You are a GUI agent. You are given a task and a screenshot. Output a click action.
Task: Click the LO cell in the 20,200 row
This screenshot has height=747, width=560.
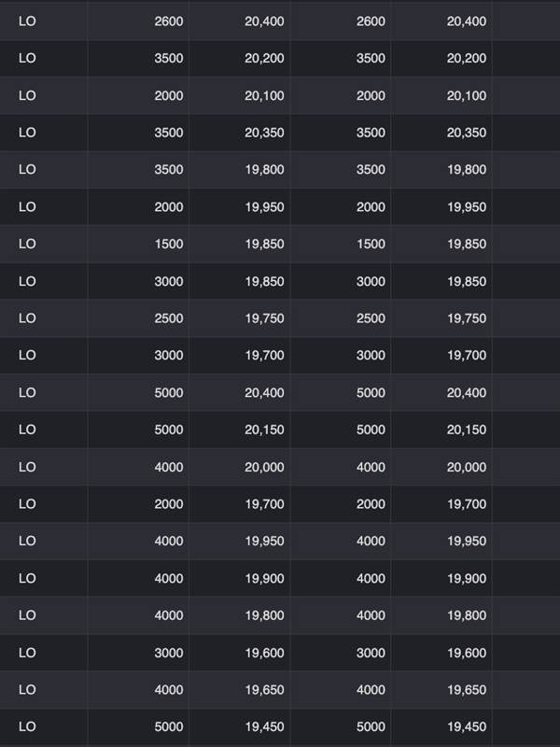(27, 58)
